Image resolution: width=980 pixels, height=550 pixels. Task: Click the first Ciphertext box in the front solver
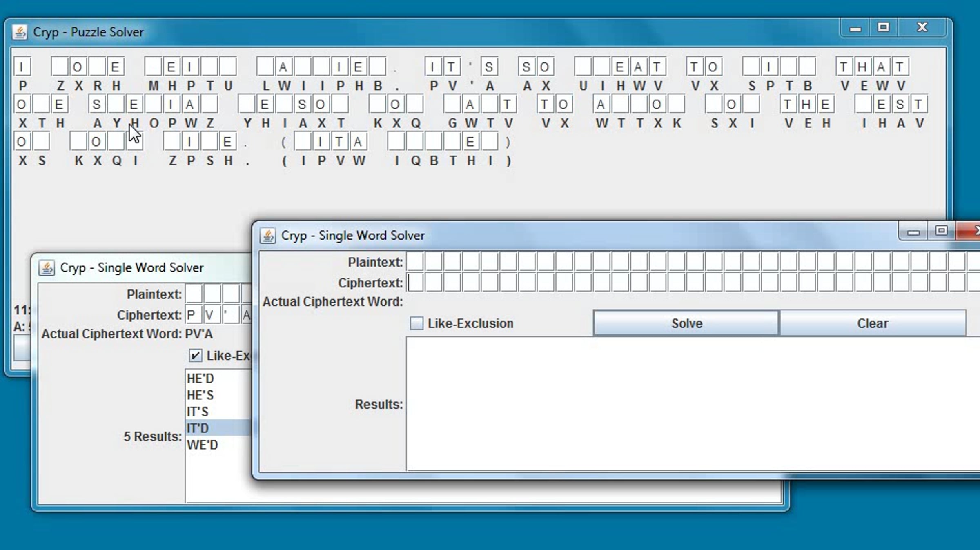click(415, 283)
